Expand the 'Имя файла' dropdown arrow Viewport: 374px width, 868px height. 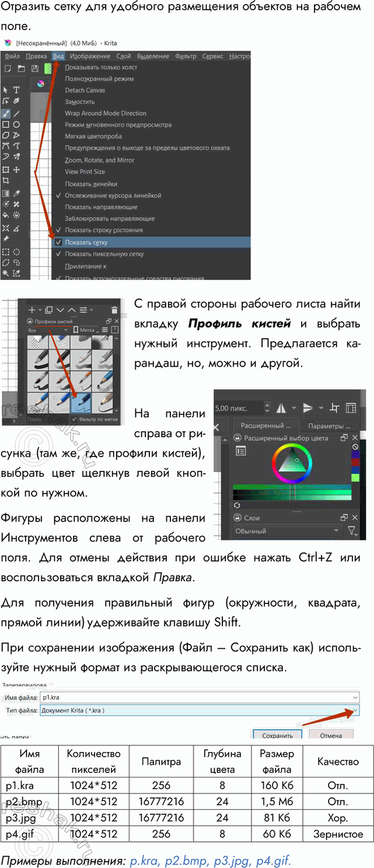[x=355, y=698]
